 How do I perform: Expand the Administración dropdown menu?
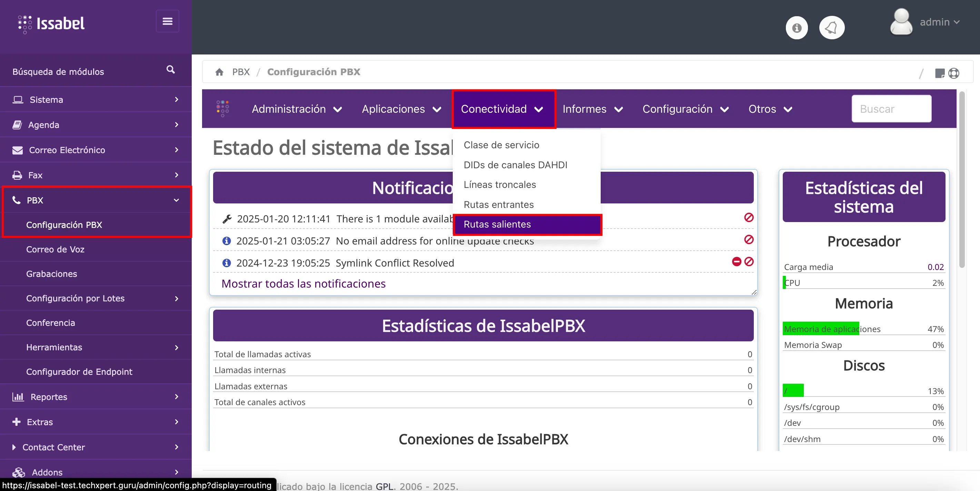coord(296,109)
